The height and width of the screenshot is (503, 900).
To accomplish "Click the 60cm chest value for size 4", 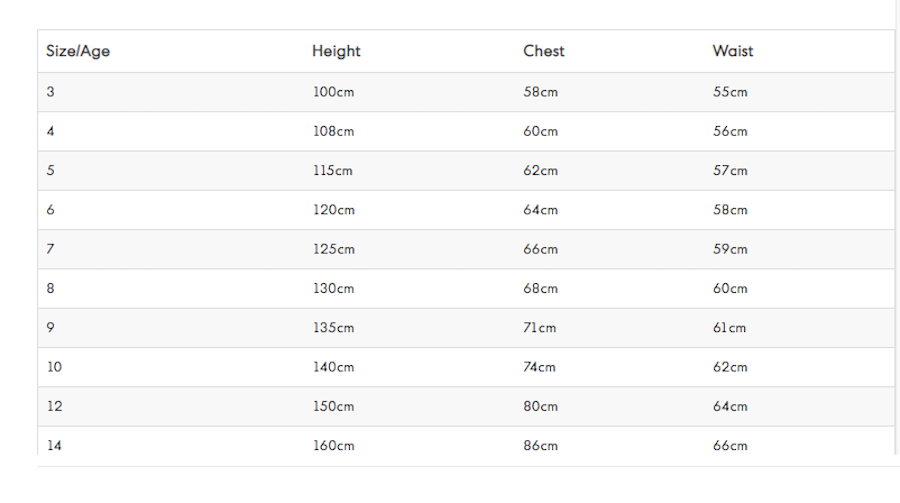I will 540,131.
